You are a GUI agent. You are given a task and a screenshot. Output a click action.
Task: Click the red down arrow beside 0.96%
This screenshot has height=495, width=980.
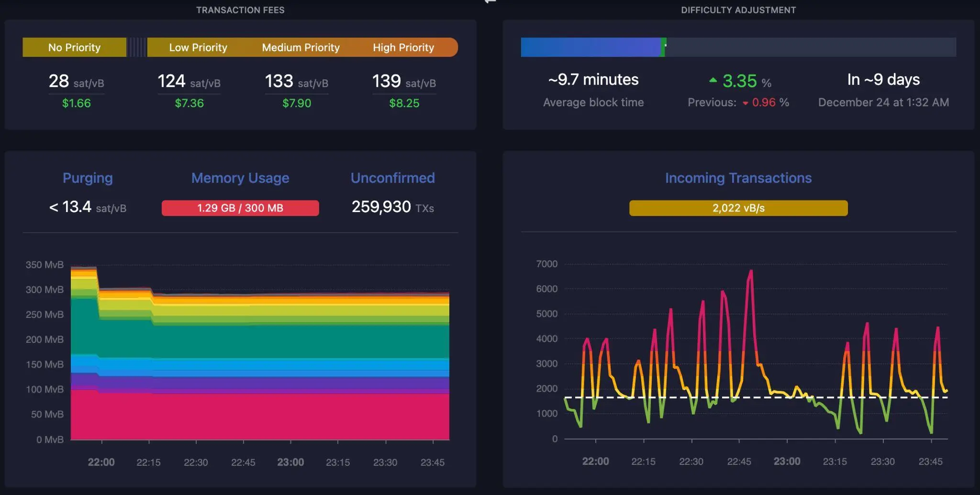[x=745, y=103]
